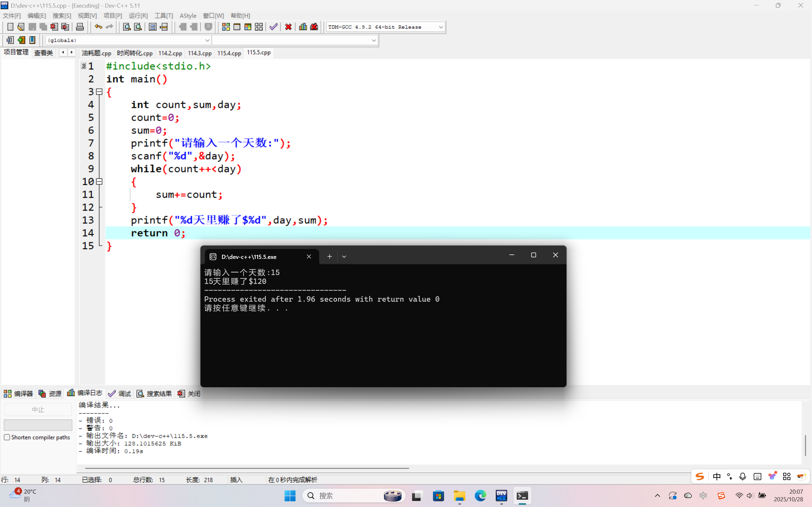Open the 运行[R] menu
812x507 pixels.
point(138,16)
